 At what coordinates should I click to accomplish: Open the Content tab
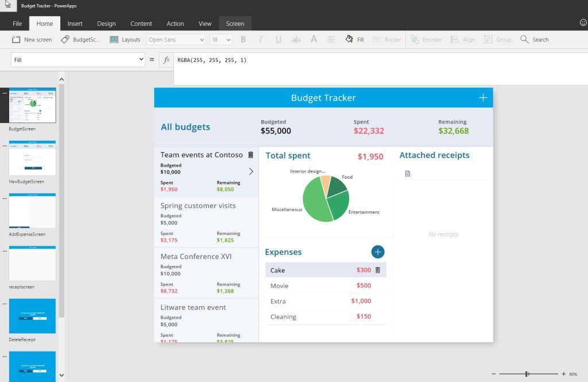point(141,24)
